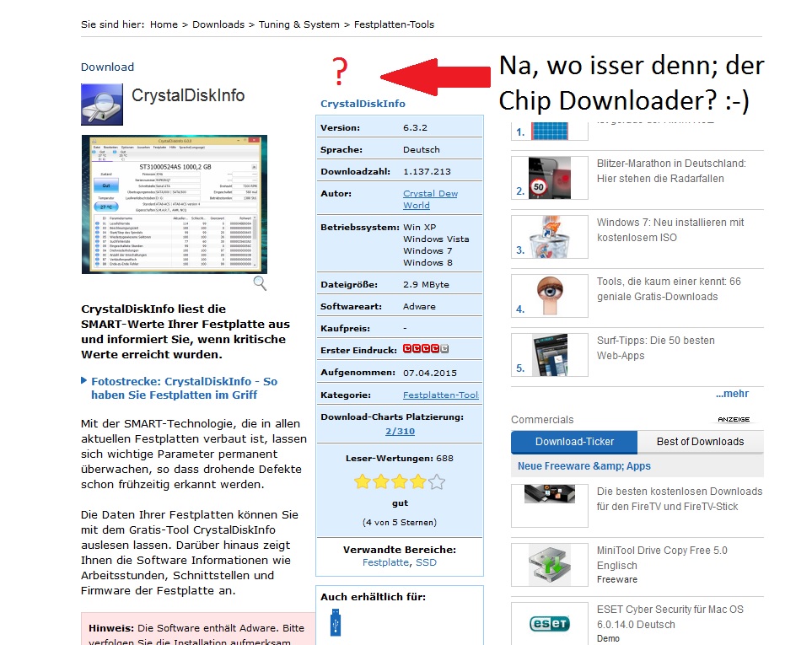The height and width of the screenshot is (645, 812).
Task: Click the solar panel thumbnail at rank 1
Action: tap(550, 131)
